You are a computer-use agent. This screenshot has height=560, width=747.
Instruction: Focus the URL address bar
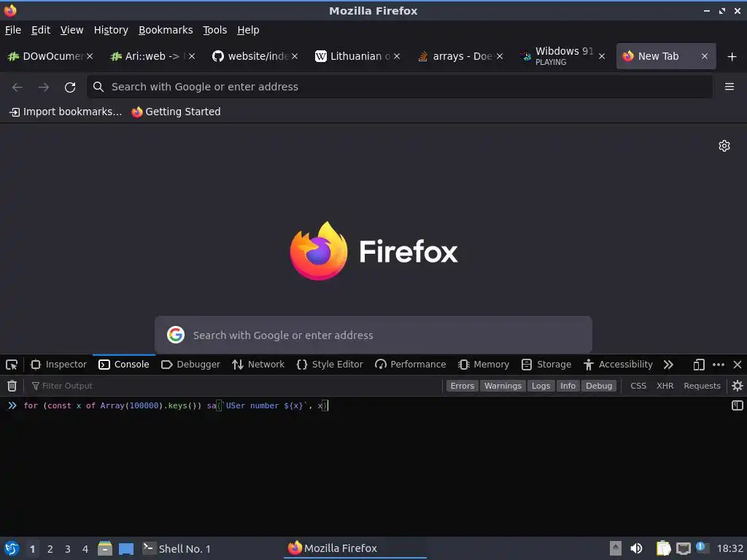tap(400, 87)
